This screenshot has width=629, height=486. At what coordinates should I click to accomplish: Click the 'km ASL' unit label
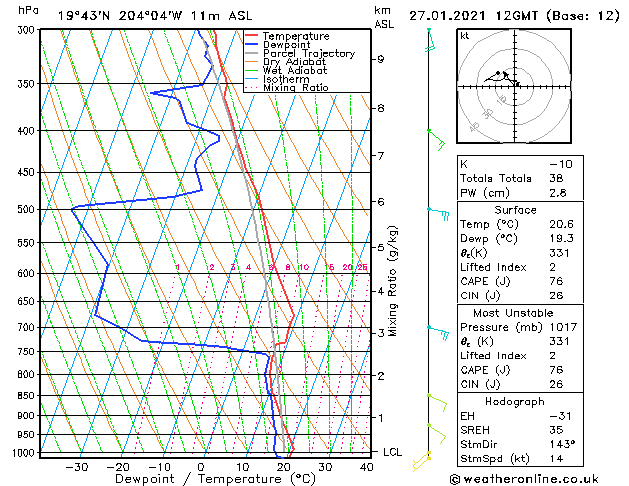pyautogui.click(x=384, y=17)
